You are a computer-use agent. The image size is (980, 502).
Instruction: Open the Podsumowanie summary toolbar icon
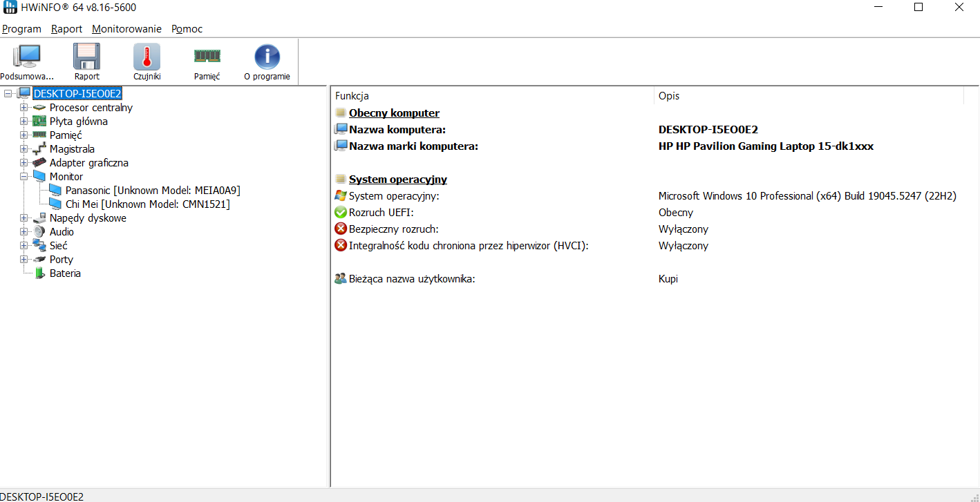tap(27, 57)
